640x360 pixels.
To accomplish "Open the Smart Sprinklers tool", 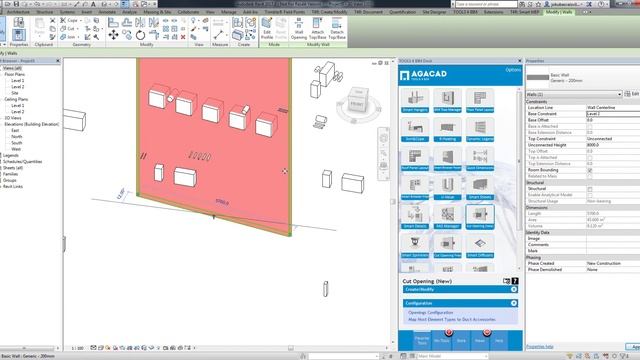I will coord(415,246).
